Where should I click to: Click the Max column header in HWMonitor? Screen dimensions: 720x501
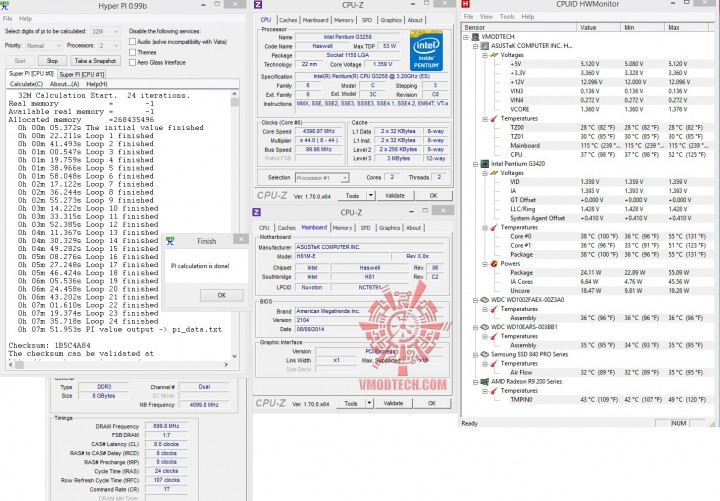(688, 28)
